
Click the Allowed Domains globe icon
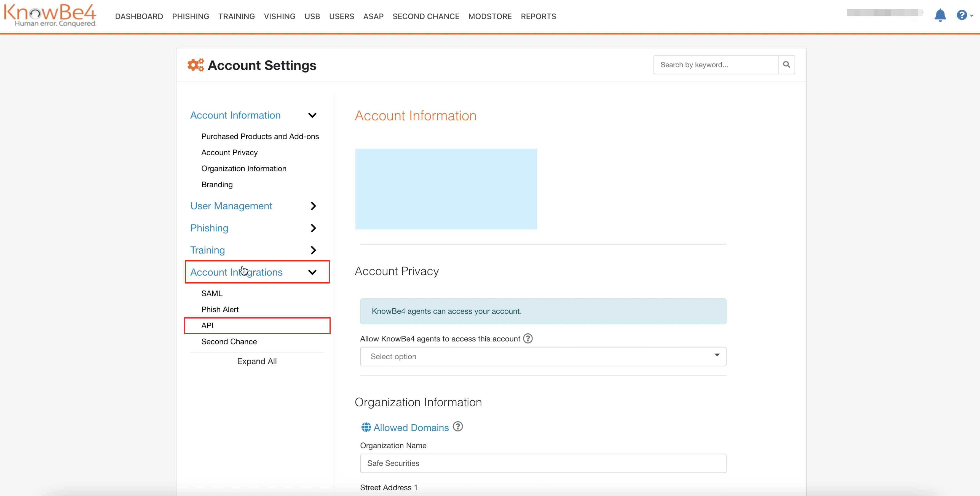[x=366, y=427]
